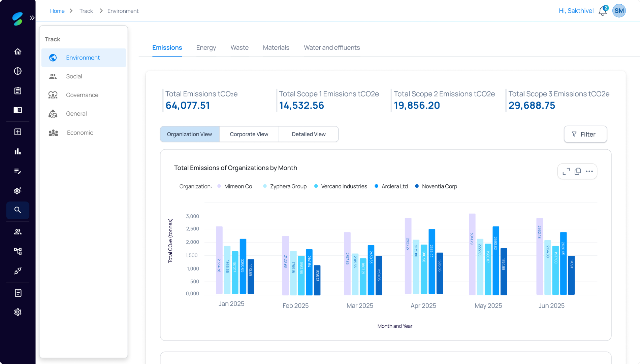Select the Organization View option
This screenshot has width=640, height=364.
189,134
